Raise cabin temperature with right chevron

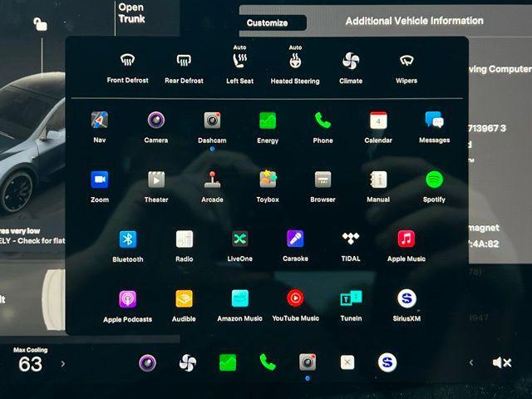[x=63, y=364]
